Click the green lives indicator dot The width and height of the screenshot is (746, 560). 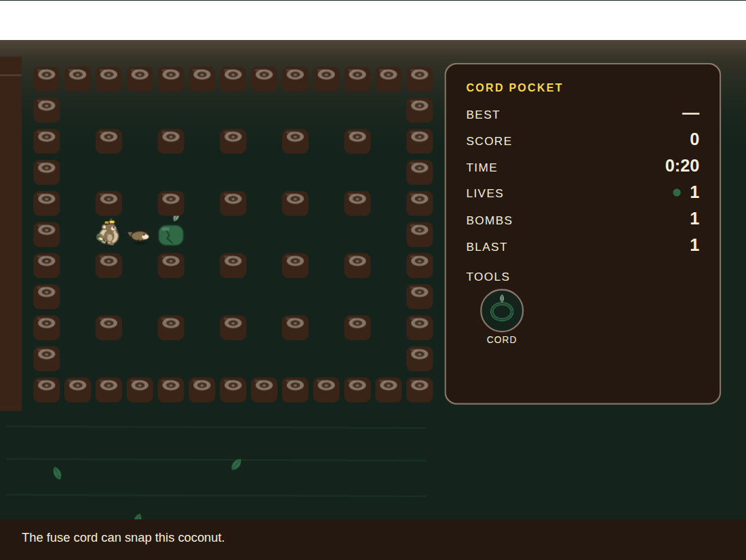coord(677,193)
